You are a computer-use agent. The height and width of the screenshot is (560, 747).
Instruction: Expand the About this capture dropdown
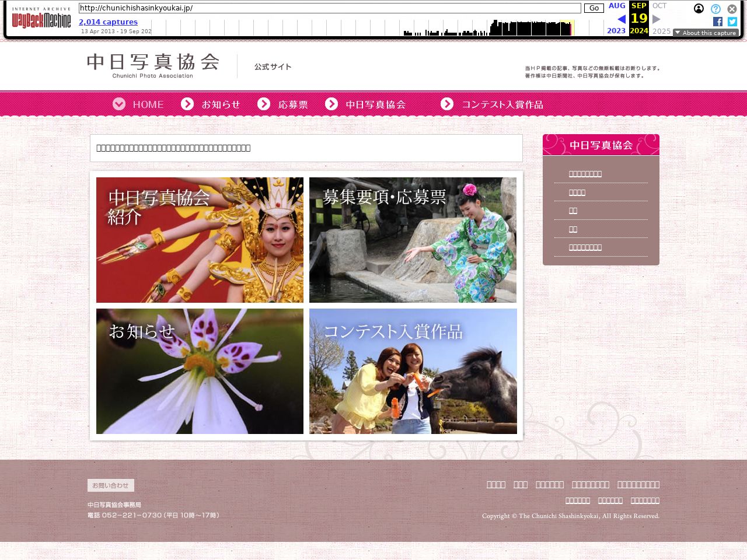(x=706, y=33)
